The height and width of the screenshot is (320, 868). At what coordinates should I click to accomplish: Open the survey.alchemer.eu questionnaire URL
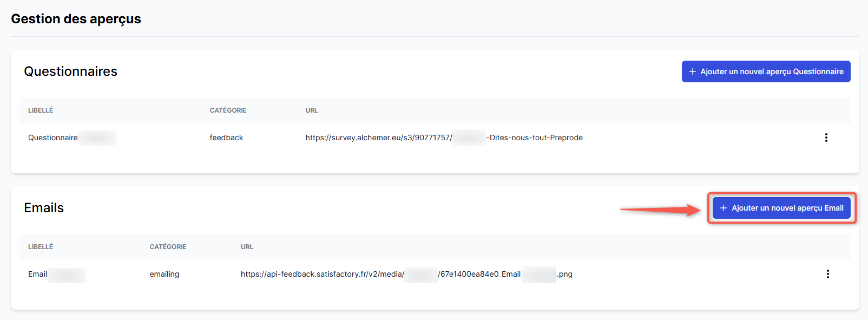click(x=379, y=138)
